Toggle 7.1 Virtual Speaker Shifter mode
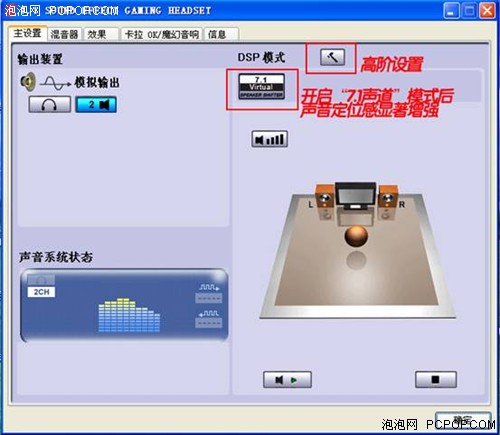Screen dimensions: 500x435 tap(262, 87)
